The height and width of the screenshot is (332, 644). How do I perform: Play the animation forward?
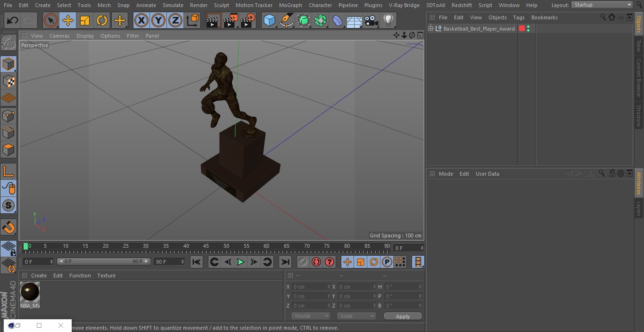tap(240, 262)
